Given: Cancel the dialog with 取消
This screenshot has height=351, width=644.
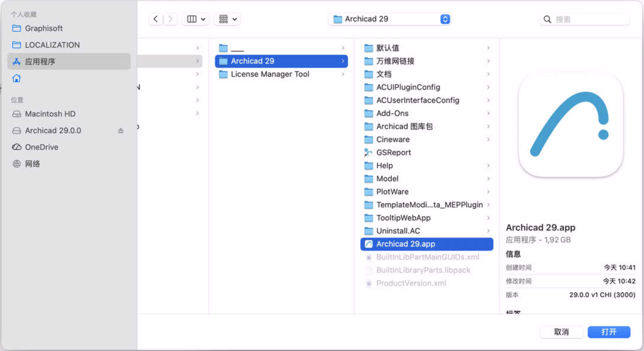Looking at the screenshot, I should (561, 332).
